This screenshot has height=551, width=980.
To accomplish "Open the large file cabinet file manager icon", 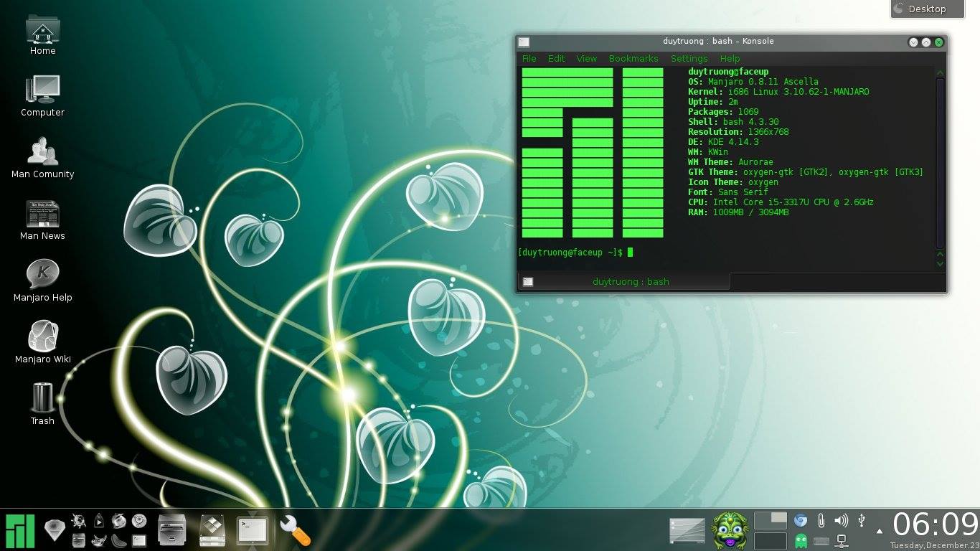I will (172, 531).
